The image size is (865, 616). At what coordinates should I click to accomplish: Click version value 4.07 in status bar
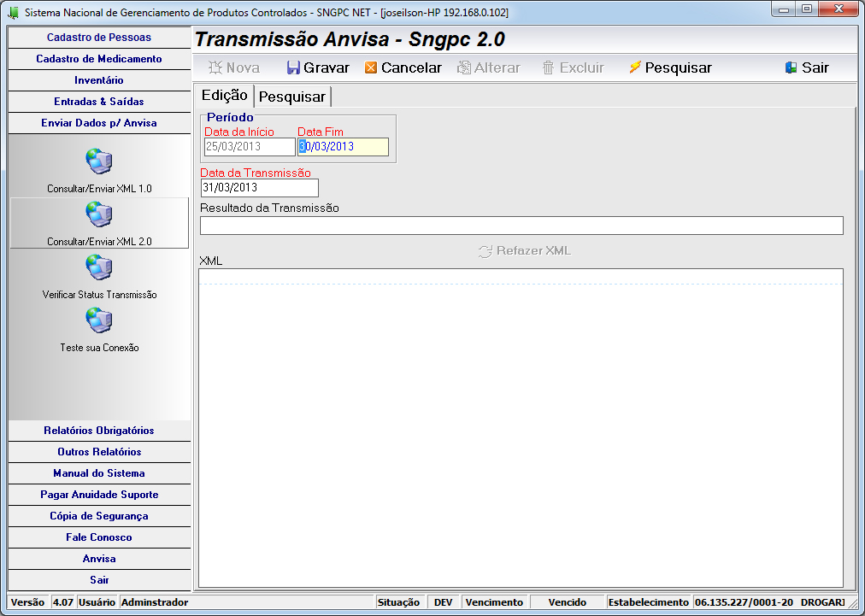(x=63, y=602)
